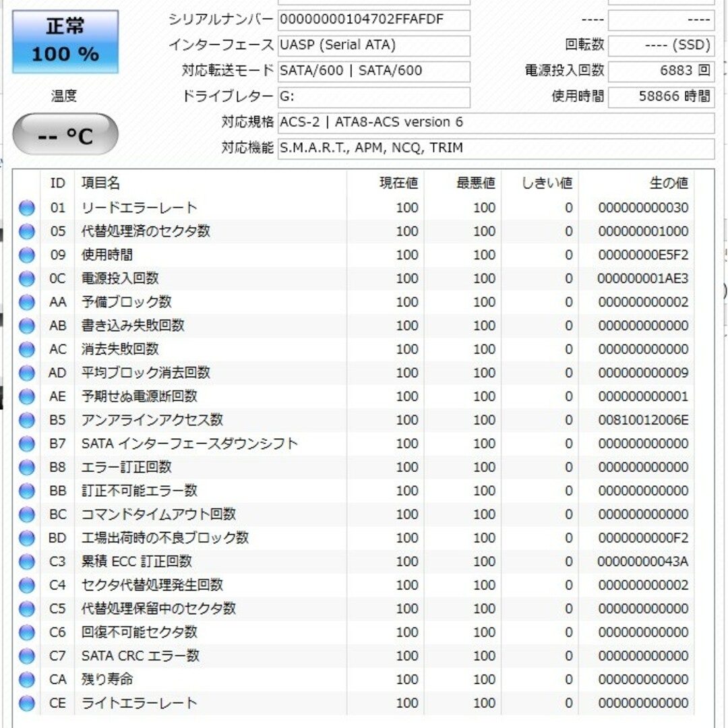Image resolution: width=728 pixels, height=728 pixels.
Task: Click the -- °C temperature display
Action: (x=64, y=133)
